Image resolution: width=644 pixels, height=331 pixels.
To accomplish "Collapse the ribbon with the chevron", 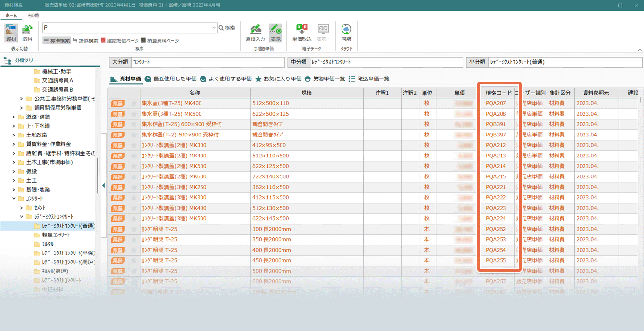I will [x=639, y=49].
